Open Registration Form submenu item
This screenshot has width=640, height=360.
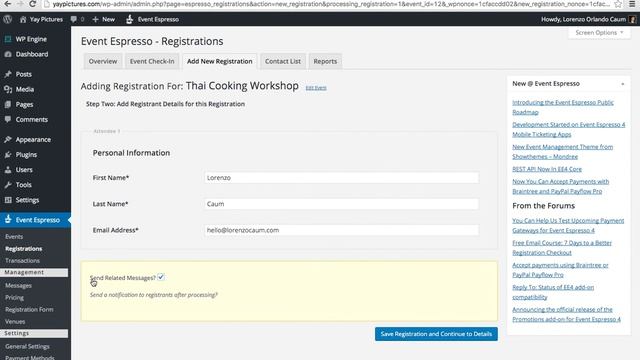click(x=29, y=309)
